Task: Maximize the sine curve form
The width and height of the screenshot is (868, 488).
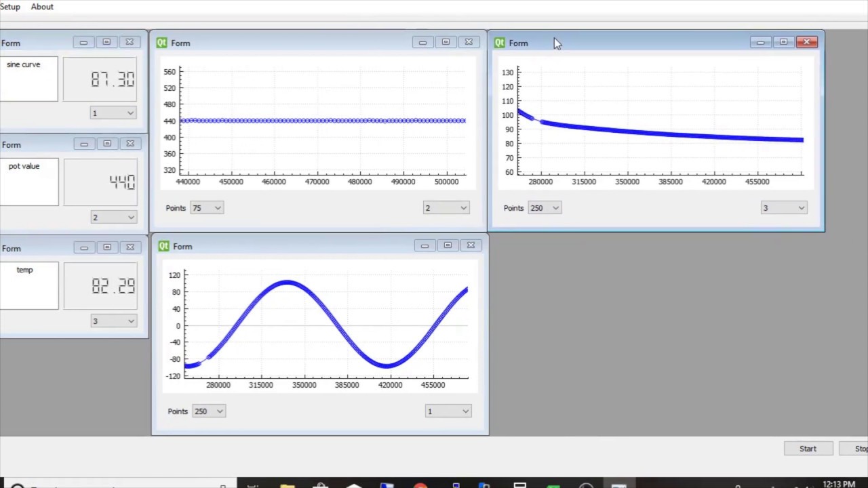Action: tap(106, 42)
